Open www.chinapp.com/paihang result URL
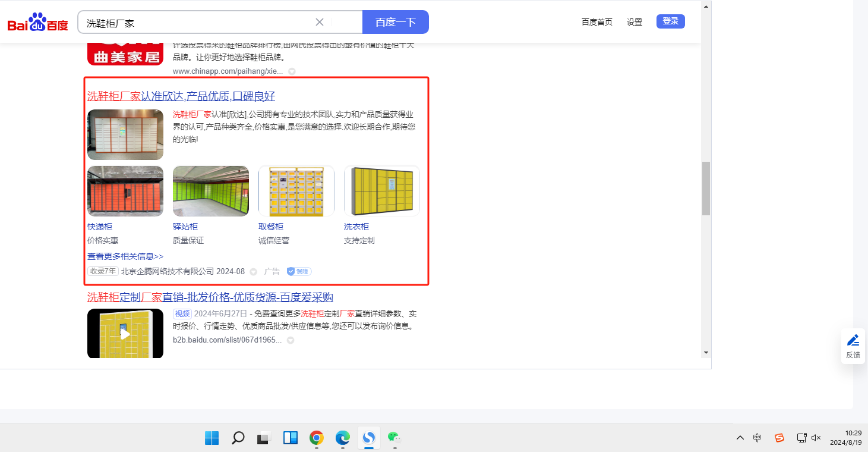Viewport: 868px width, 452px height. click(228, 71)
